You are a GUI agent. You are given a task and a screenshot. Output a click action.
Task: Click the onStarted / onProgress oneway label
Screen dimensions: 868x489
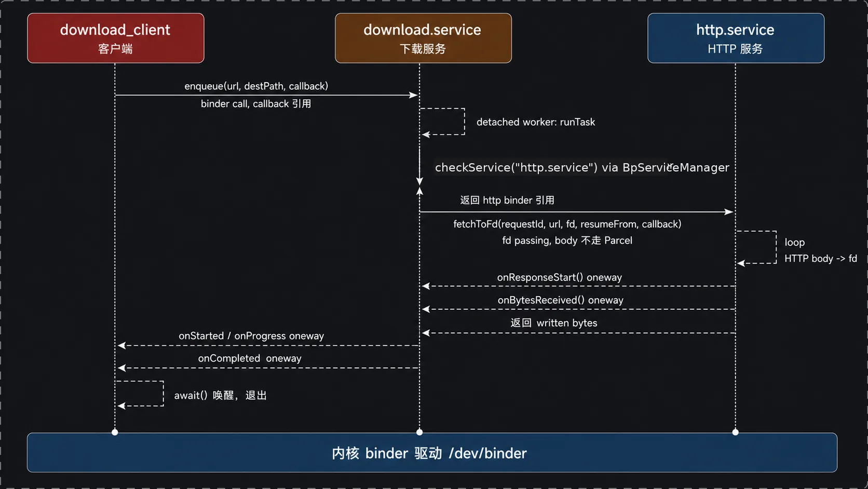point(251,336)
